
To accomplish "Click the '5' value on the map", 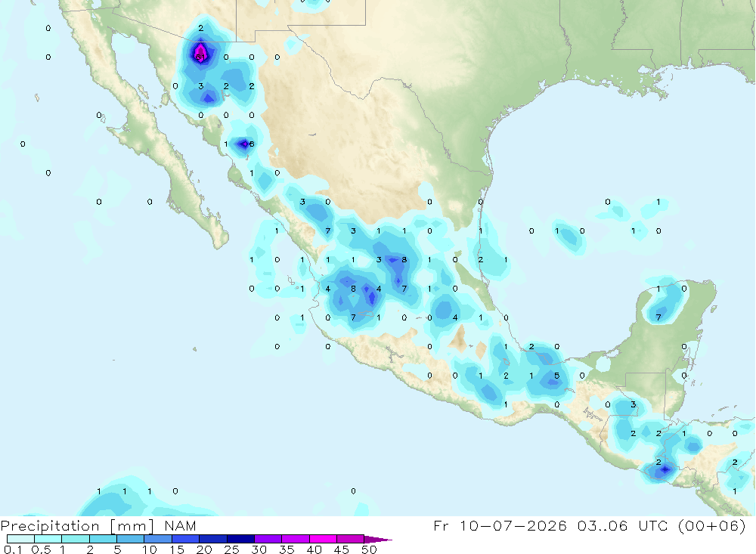I will pos(557,375).
